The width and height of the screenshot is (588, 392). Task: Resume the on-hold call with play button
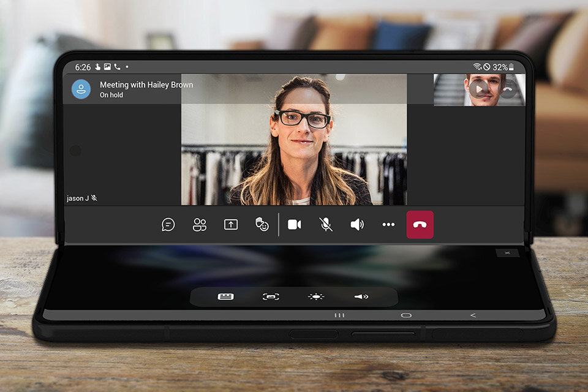[x=480, y=89]
